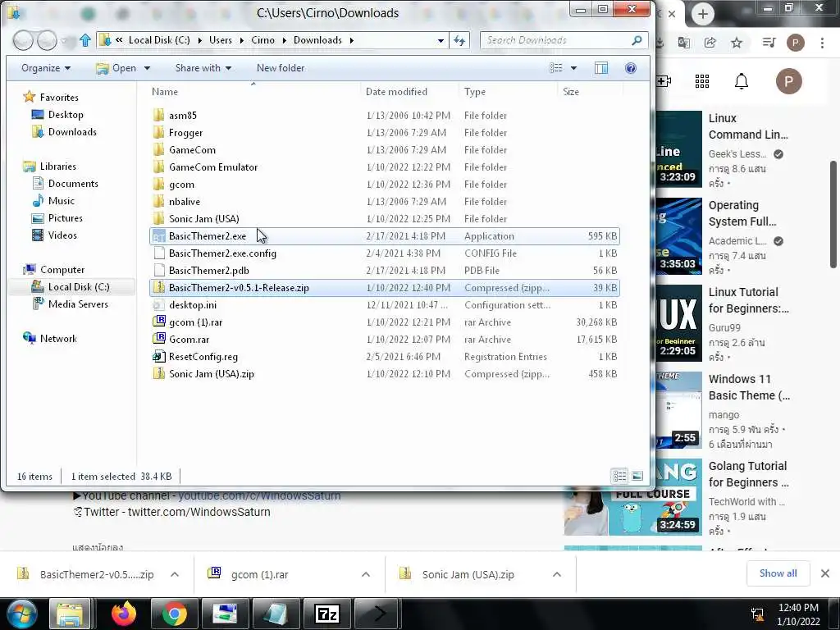The width and height of the screenshot is (840, 630).
Task: Click the Explorer Forward navigation button
Action: 47,40
